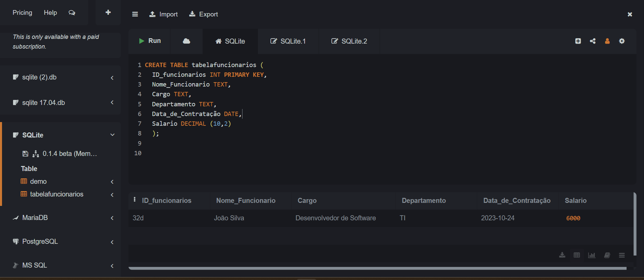The width and height of the screenshot is (644, 280).
Task: Download results with download icon
Action: tap(562, 255)
